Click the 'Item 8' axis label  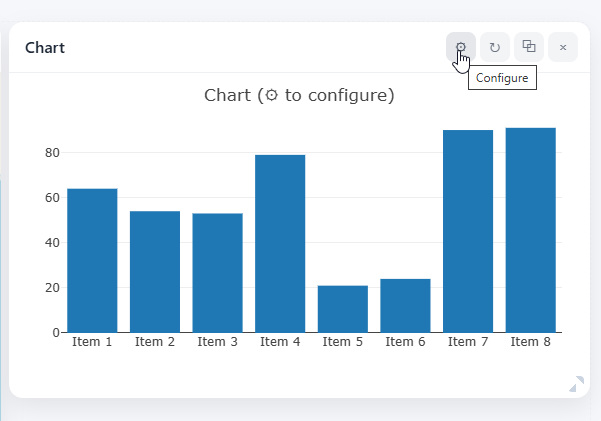coord(530,342)
